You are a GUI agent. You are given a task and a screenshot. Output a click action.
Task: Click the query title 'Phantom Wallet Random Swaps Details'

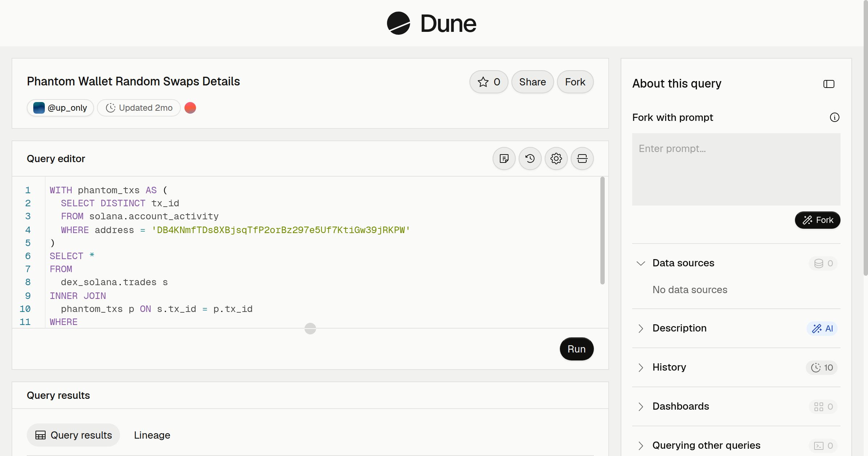point(133,81)
